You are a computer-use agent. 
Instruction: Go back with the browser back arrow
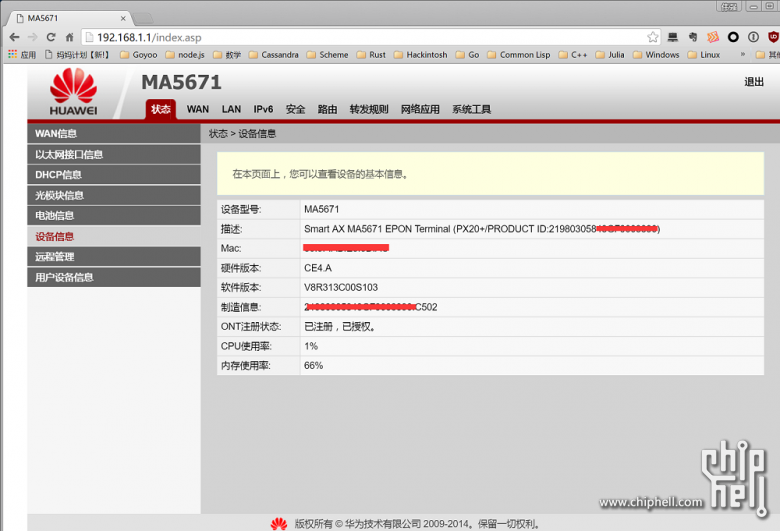pos(14,37)
